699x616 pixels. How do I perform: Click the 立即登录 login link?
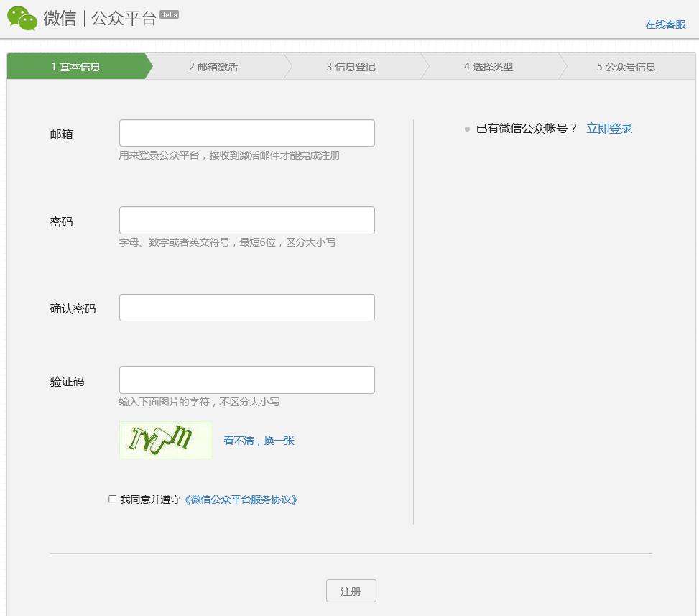tap(609, 127)
